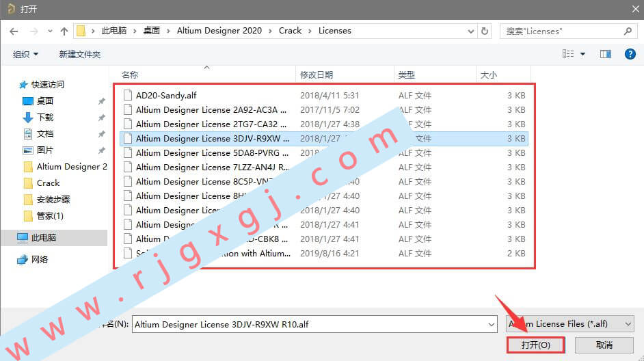This screenshot has width=644, height=361.
Task: Open the view options dropdown arrow
Action: coord(582,54)
